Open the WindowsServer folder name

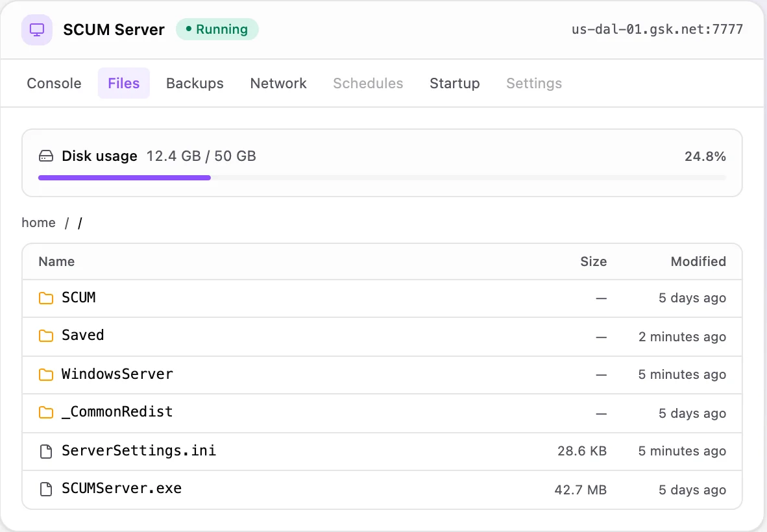117,374
